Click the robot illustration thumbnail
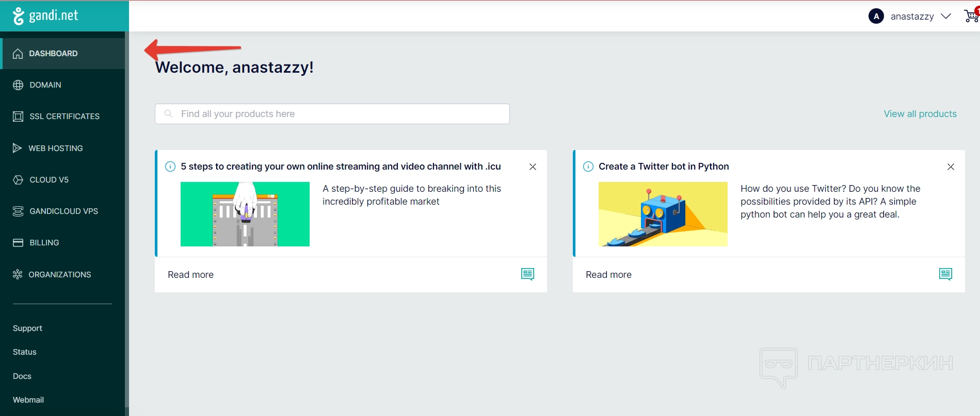 point(663,214)
